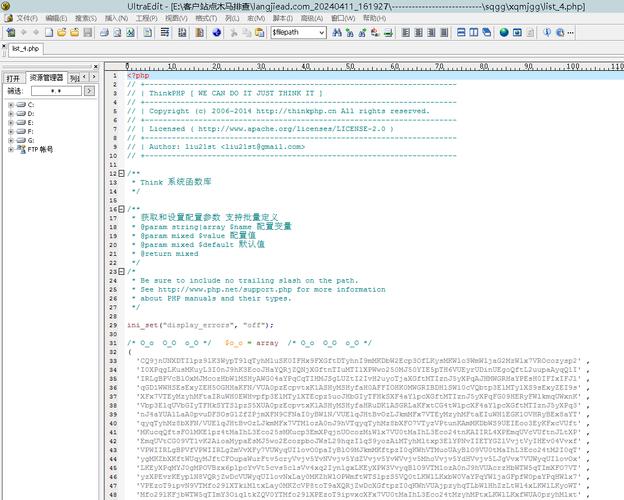
Task: Open the $filepath search dropdown
Action: click(x=298, y=33)
